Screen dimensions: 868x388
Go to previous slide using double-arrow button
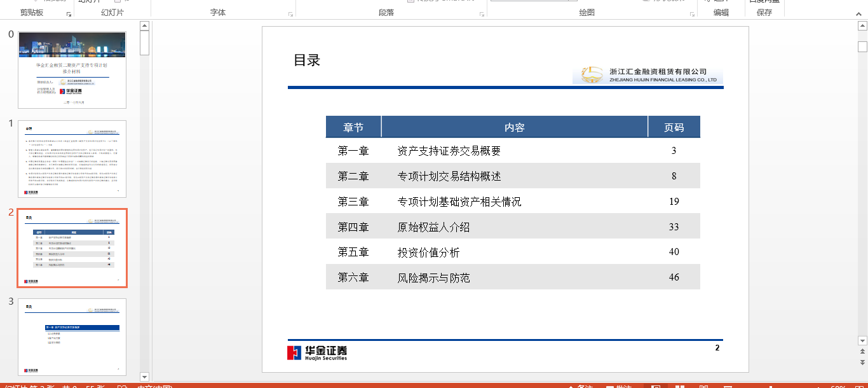pos(862,350)
